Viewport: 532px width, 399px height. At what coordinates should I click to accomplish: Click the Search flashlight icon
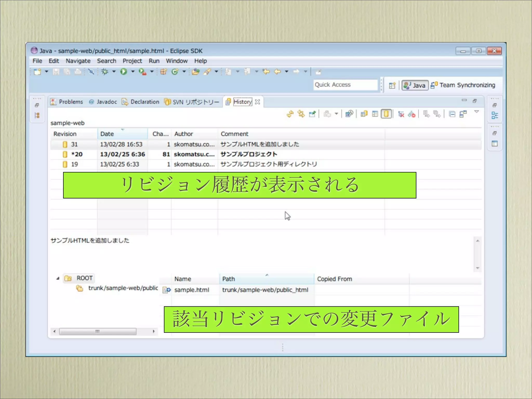click(207, 72)
